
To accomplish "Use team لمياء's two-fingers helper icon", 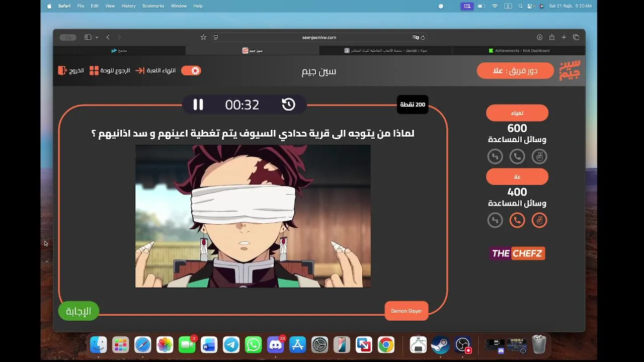I will (x=539, y=156).
